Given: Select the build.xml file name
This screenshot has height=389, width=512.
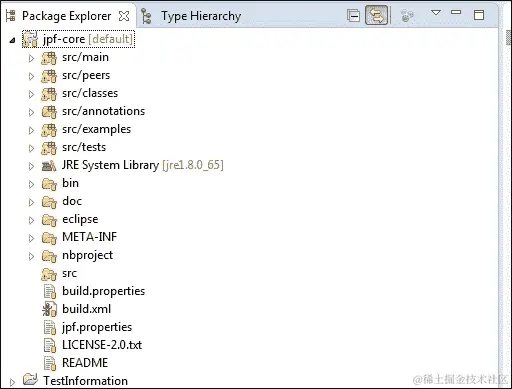Looking at the screenshot, I should point(86,309).
